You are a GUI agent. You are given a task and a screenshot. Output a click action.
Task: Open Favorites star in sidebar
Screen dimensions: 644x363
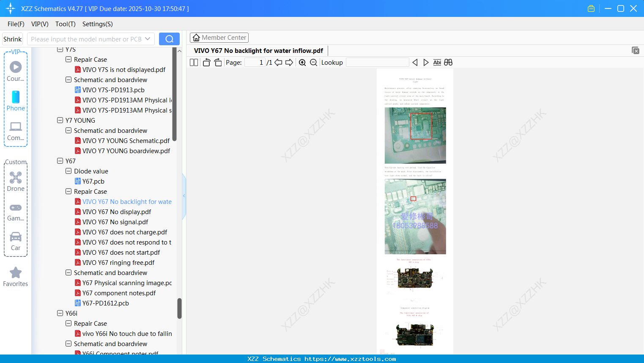[x=16, y=277]
